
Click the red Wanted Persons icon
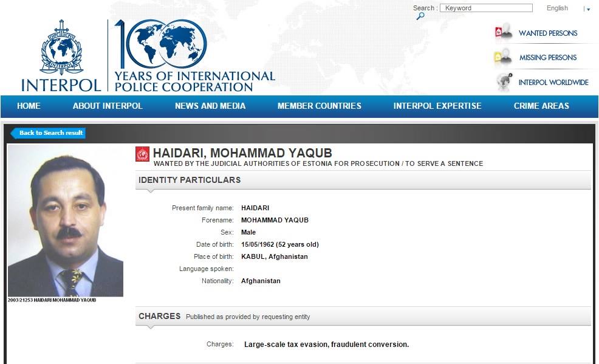pyautogui.click(x=503, y=32)
